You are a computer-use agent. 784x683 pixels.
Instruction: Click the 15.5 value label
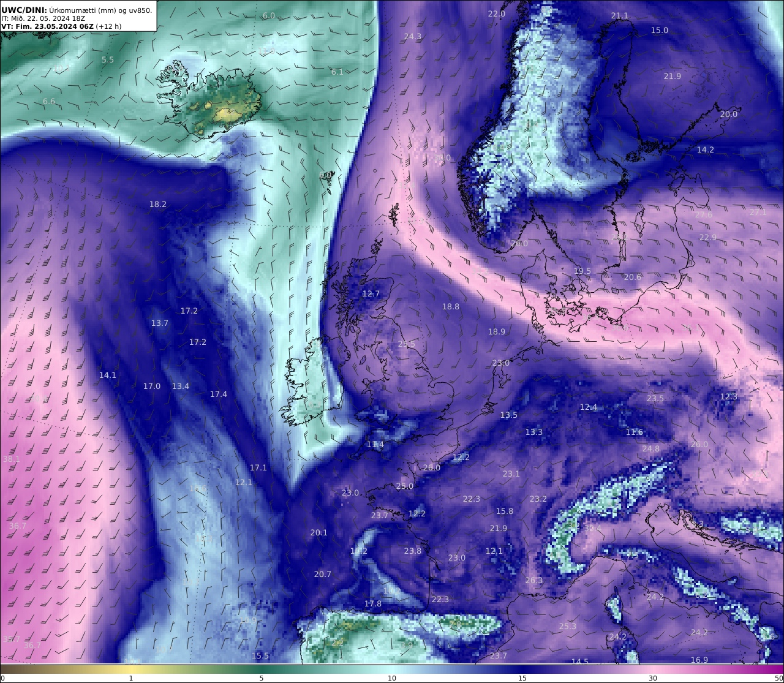click(x=260, y=655)
